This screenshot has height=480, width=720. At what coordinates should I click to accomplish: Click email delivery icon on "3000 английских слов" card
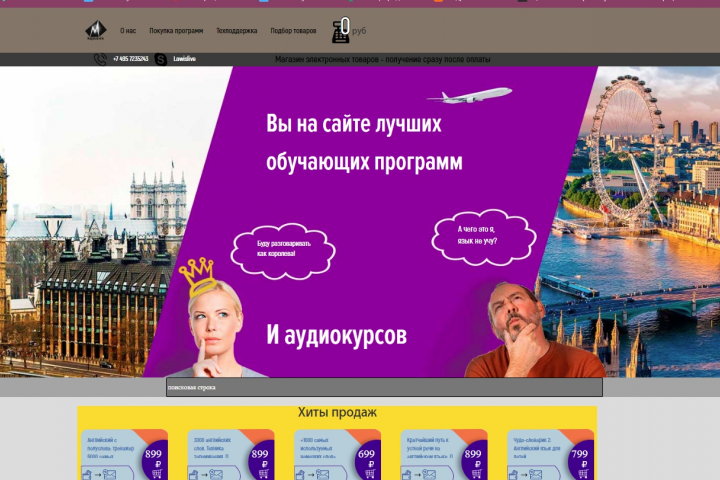pyautogui.click(x=216, y=474)
